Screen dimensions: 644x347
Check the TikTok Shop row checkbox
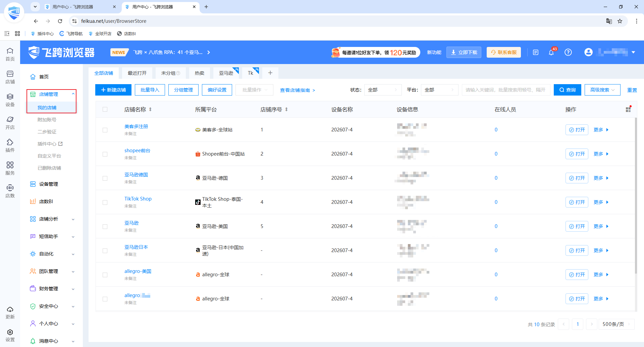(105, 202)
